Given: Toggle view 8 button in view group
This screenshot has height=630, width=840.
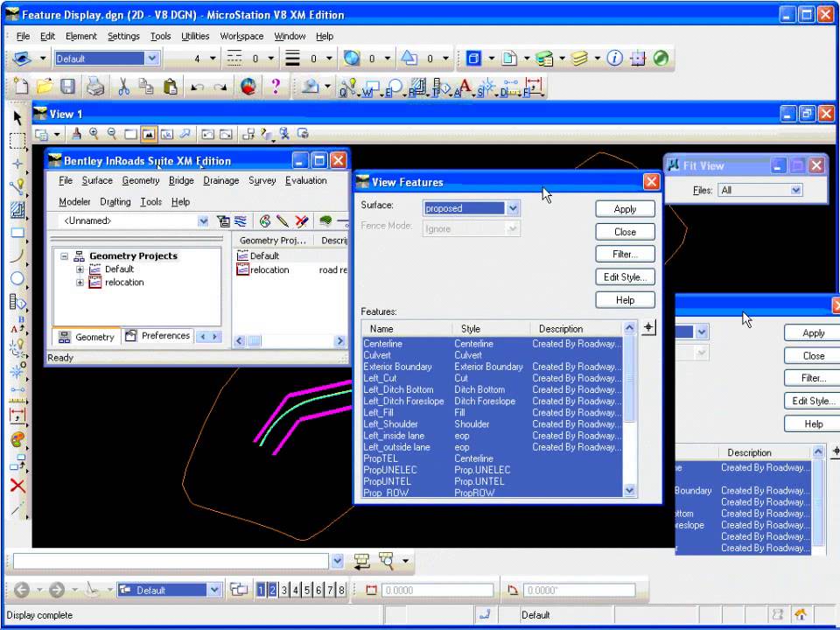Looking at the screenshot, I should [x=341, y=590].
